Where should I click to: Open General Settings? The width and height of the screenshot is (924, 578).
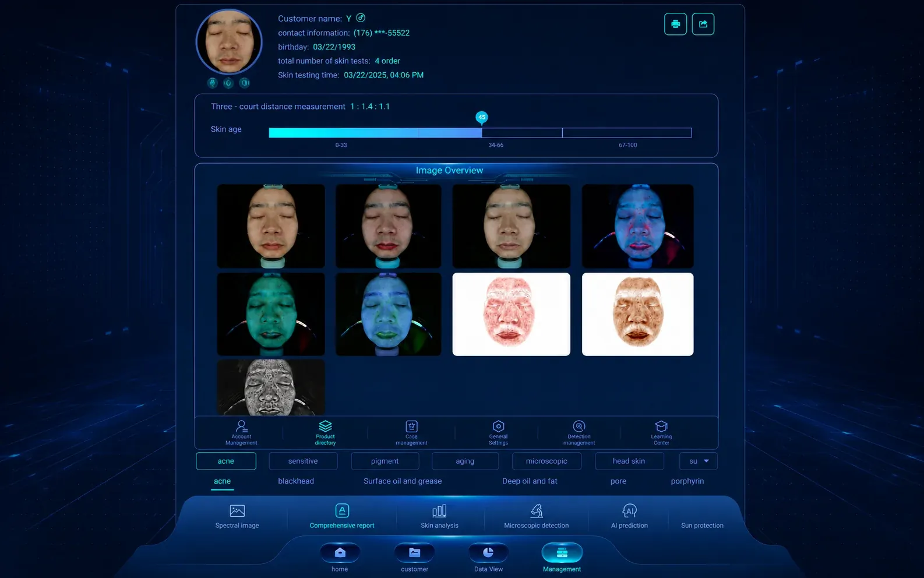tap(498, 432)
